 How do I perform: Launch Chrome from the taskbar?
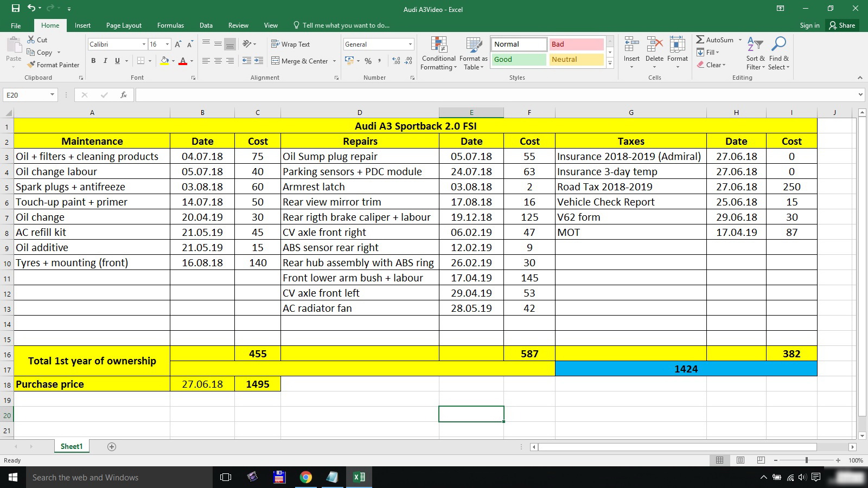(x=306, y=477)
